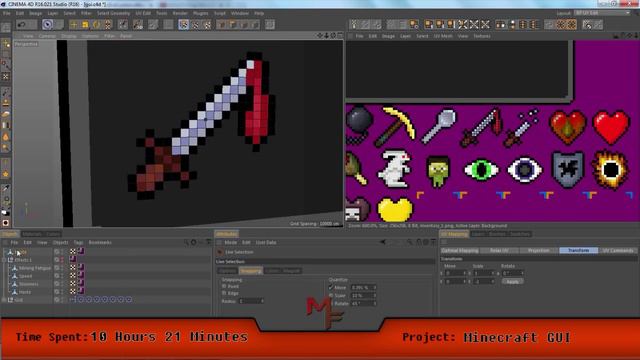Toggle visibility dots of Grid object
Screen dimensions: 640x360
(62, 300)
